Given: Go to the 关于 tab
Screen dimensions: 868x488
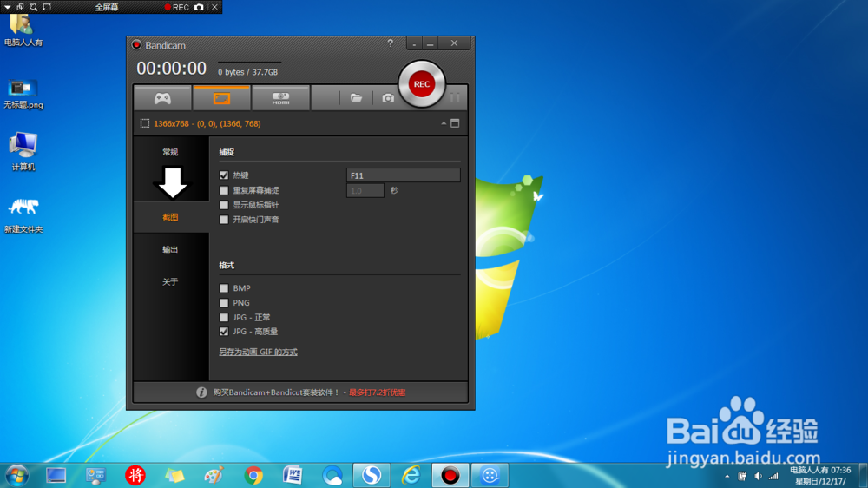Looking at the screenshot, I should click(170, 281).
